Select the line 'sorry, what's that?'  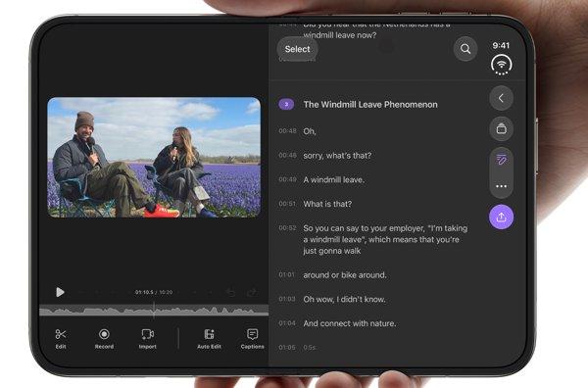pos(337,155)
